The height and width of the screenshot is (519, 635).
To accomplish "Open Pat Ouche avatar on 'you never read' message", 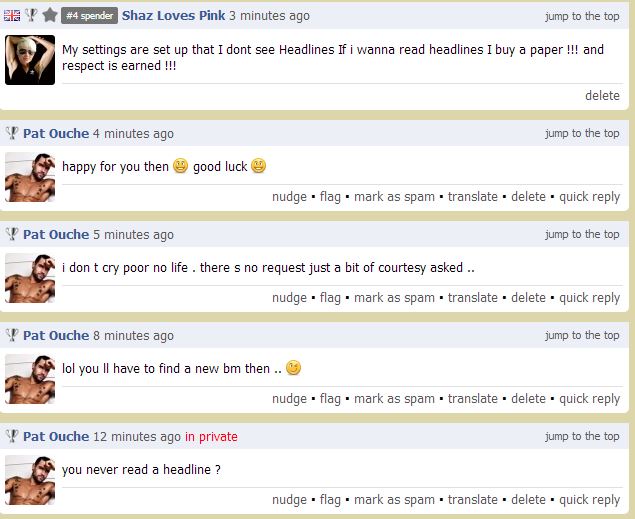I will 30,480.
